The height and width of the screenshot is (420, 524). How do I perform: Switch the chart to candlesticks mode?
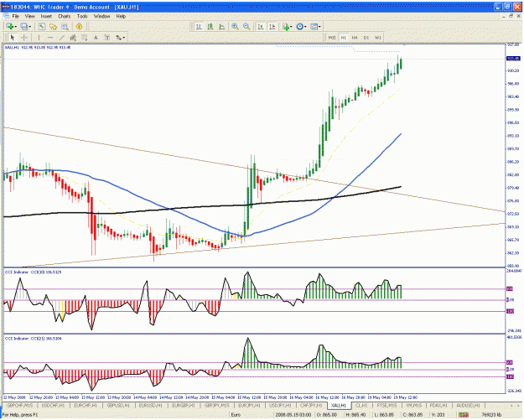pyautogui.click(x=210, y=26)
